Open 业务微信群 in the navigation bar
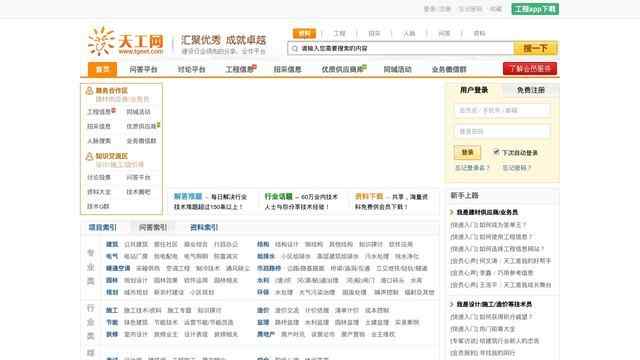The width and height of the screenshot is (640, 360). (449, 70)
